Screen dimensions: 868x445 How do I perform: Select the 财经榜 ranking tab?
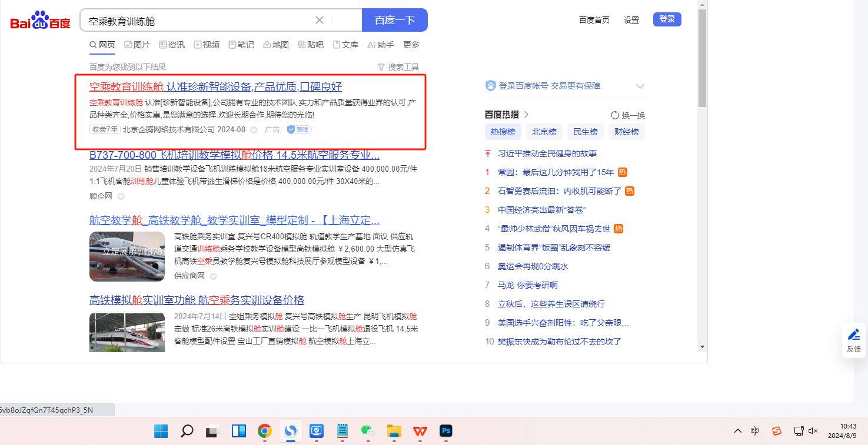[x=626, y=132]
